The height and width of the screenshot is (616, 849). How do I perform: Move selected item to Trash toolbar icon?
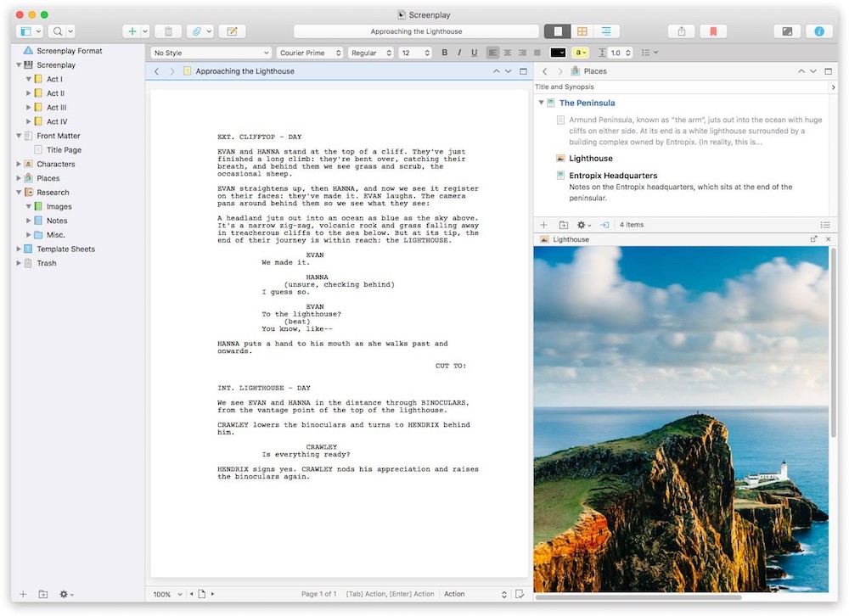click(x=168, y=31)
